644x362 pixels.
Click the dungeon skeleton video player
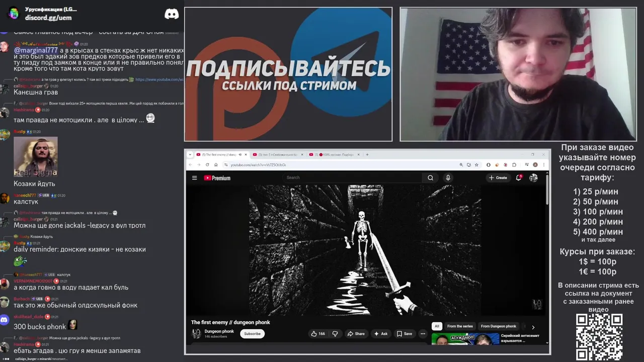(x=365, y=250)
